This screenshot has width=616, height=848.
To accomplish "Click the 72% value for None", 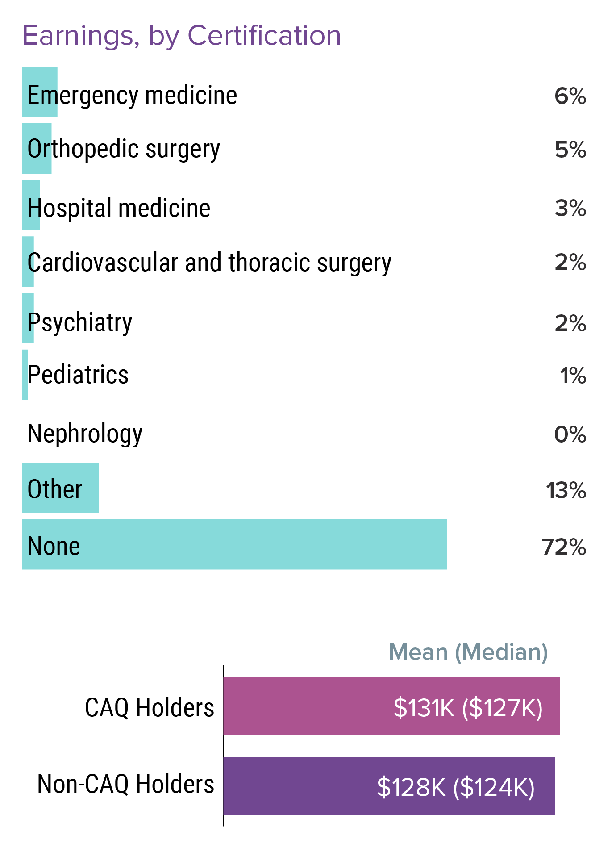I will [564, 547].
